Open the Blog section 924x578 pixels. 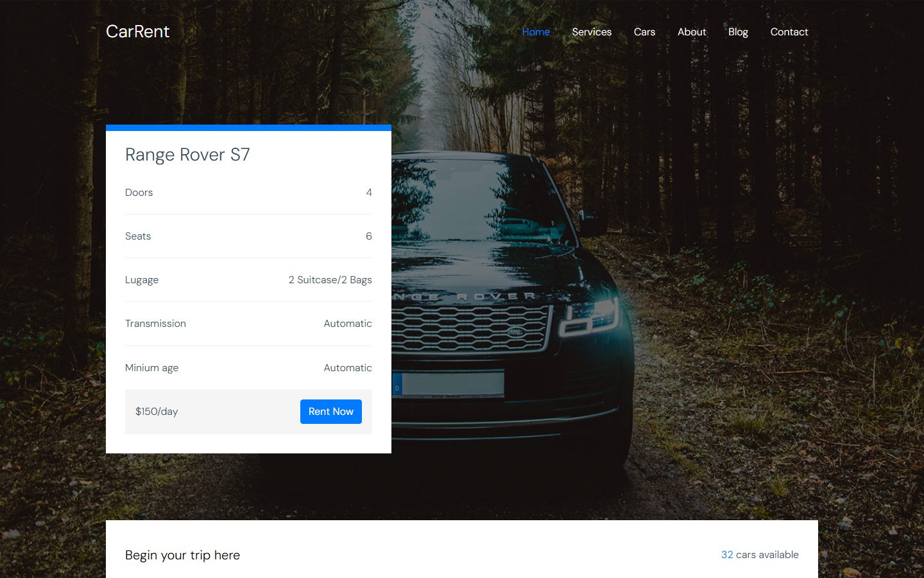738,31
